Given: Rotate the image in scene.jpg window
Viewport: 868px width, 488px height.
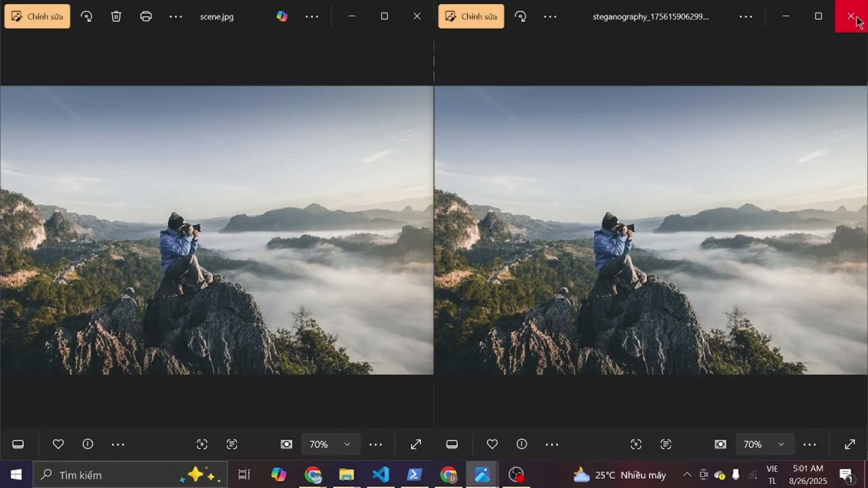Looking at the screenshot, I should [87, 16].
